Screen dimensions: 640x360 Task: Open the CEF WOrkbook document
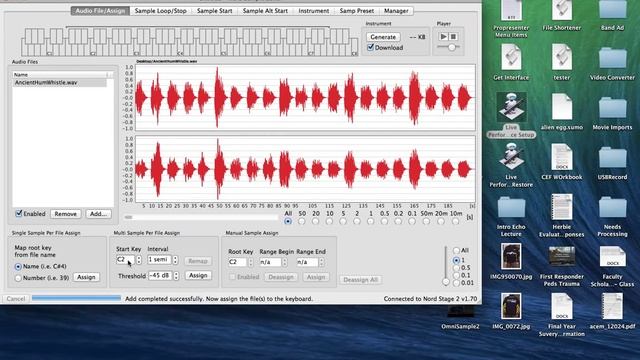click(x=562, y=162)
